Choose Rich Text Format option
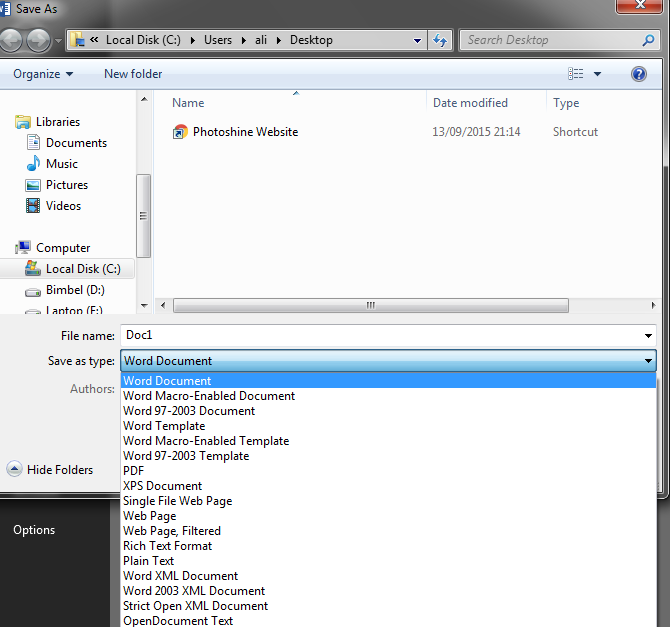Viewport: 670px width, 627px height. [388, 545]
